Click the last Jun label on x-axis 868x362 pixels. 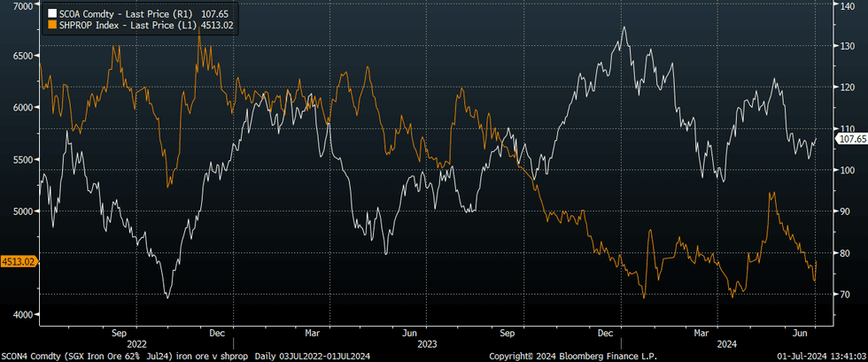click(799, 333)
